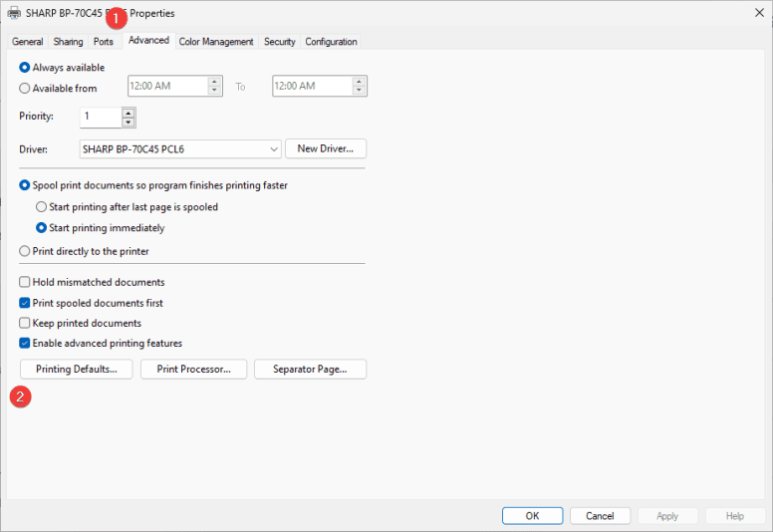Select Start printing after last page is spooled

[41, 207]
